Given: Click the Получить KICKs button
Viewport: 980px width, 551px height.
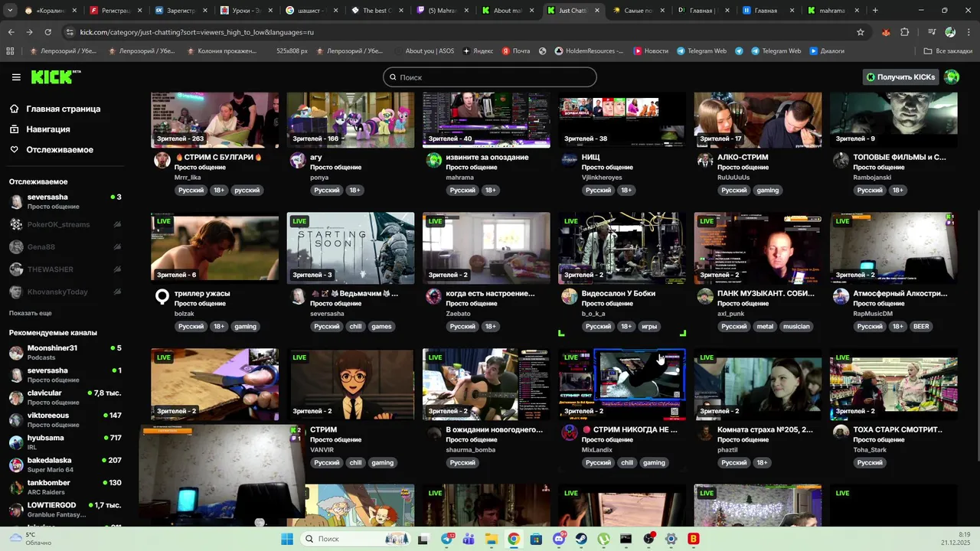Looking at the screenshot, I should click(900, 77).
